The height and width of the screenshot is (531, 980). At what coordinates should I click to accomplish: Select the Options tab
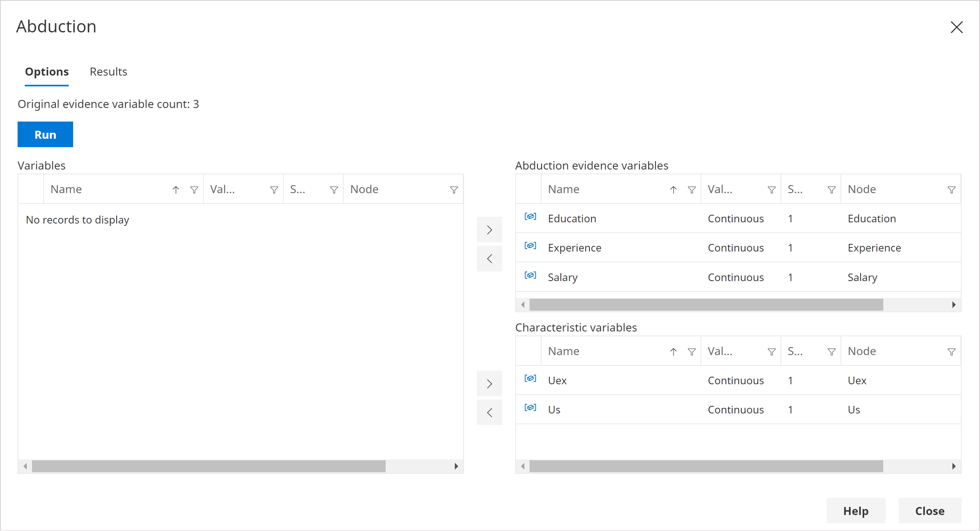coord(47,72)
